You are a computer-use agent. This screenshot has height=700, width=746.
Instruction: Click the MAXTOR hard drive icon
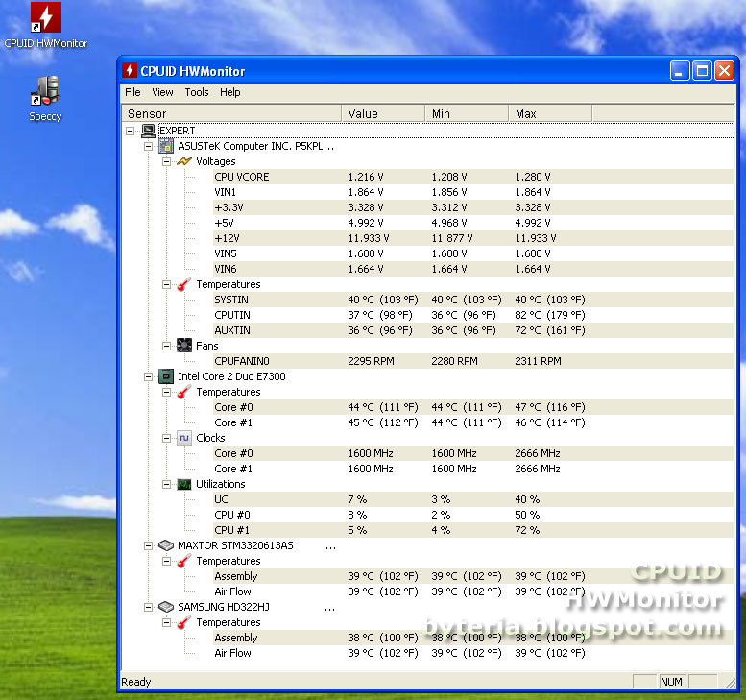click(x=166, y=545)
